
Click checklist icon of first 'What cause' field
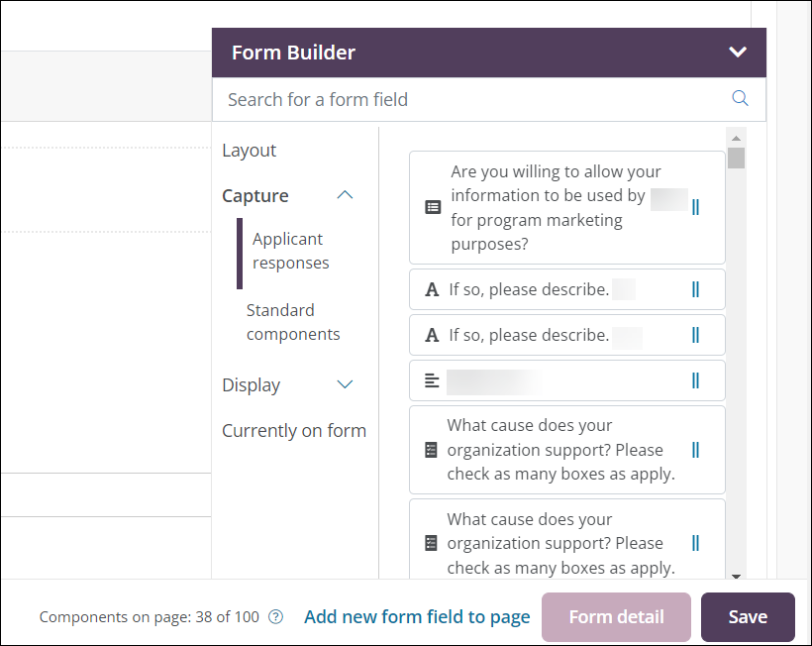point(431,450)
